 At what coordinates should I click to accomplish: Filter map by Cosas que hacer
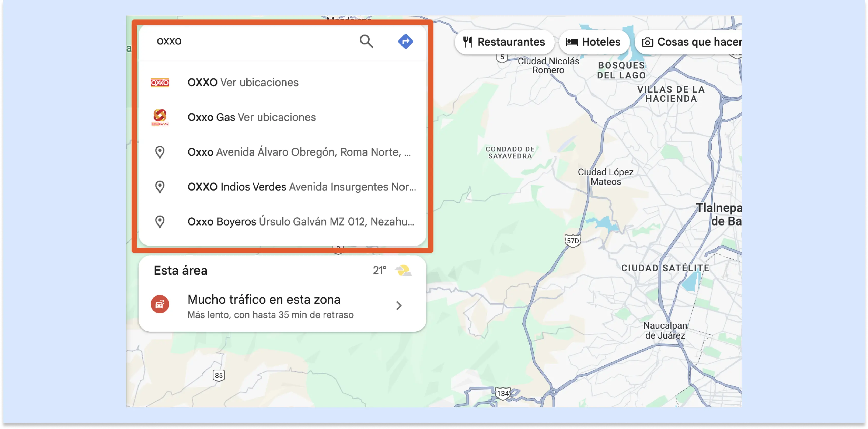click(x=688, y=42)
